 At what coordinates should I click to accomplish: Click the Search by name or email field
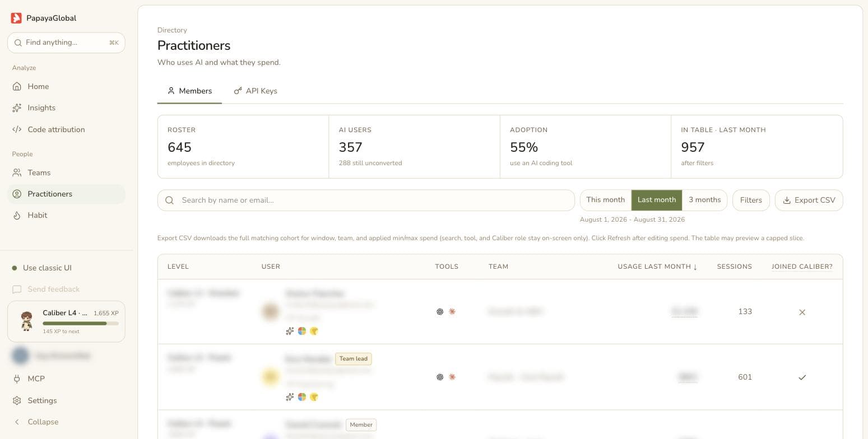coord(366,200)
